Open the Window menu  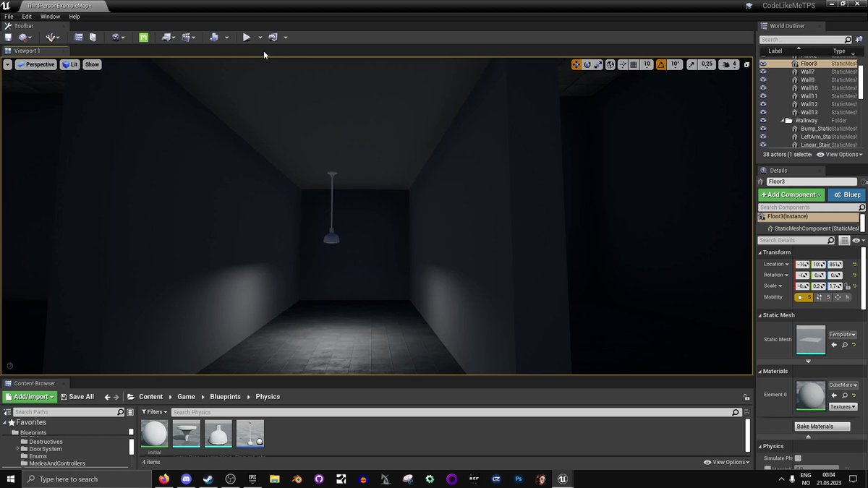tap(50, 16)
